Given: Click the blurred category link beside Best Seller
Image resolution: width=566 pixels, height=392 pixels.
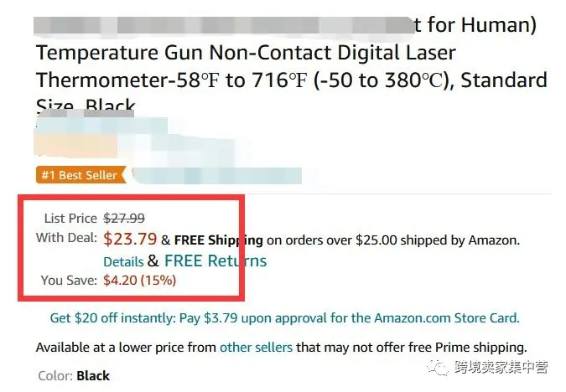Looking at the screenshot, I should (x=216, y=176).
